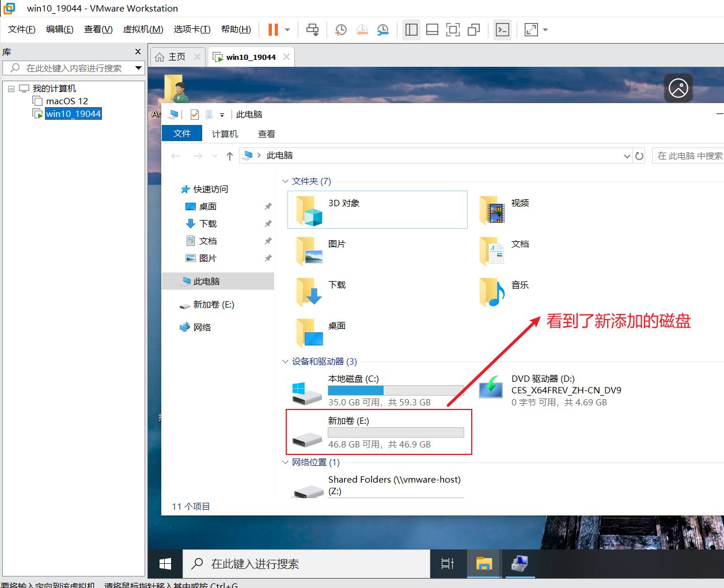Viewport: 724px width, 588px height.
Task: Click the 本地磁盘 (C:) usage bar
Action: pyautogui.click(x=396, y=390)
